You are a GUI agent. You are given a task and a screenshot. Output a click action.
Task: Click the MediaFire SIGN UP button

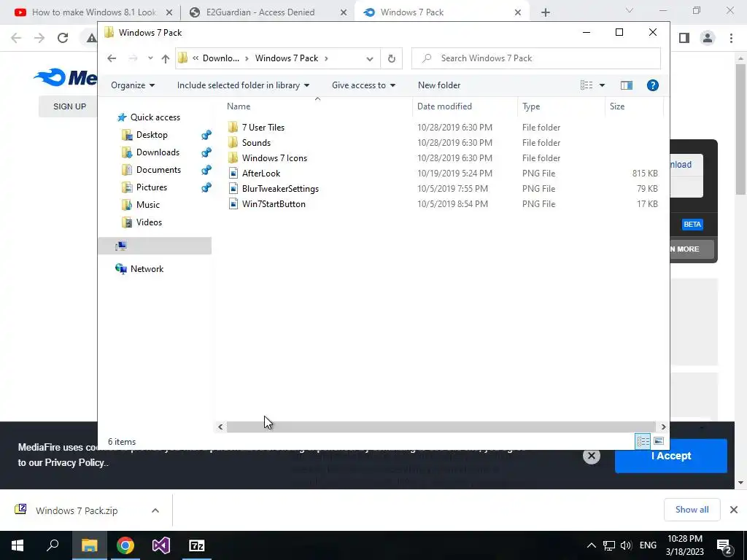69,106
